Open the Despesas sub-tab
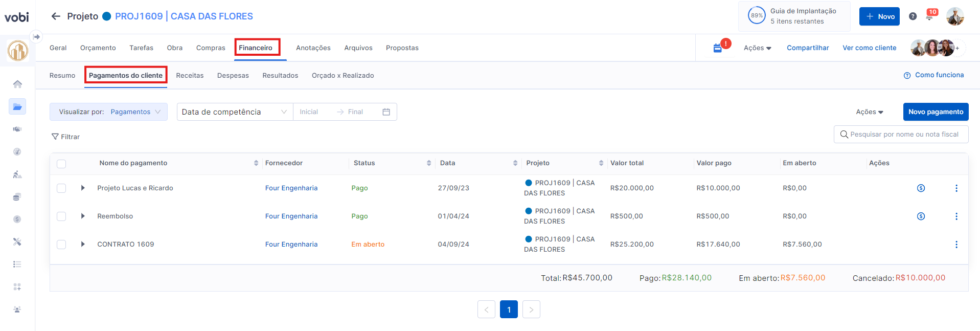This screenshot has width=980, height=331. coord(233,76)
